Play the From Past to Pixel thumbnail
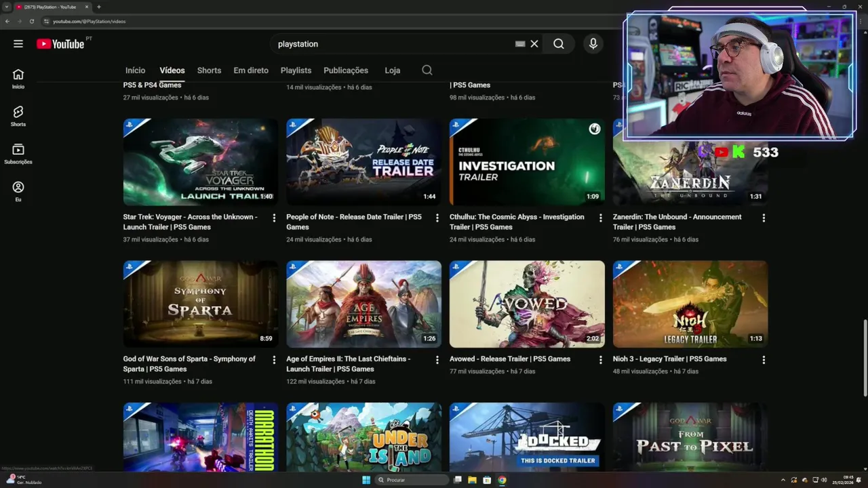This screenshot has height=488, width=868. tap(690, 437)
